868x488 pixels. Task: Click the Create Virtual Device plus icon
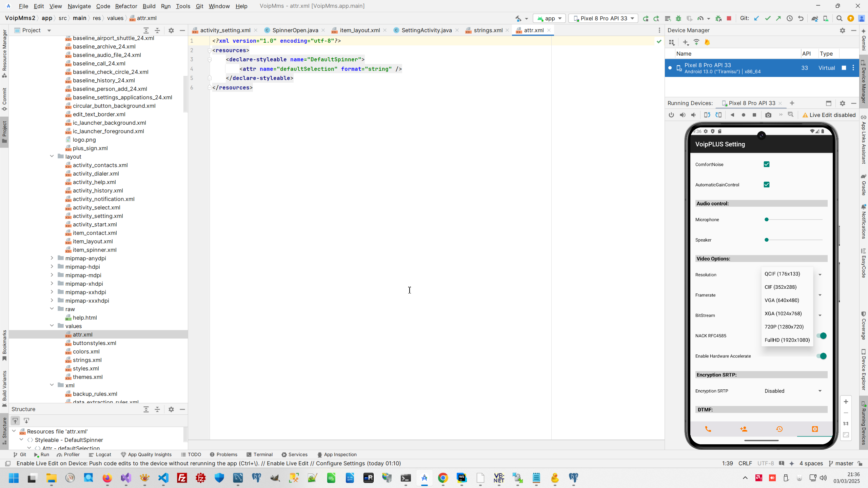point(686,42)
